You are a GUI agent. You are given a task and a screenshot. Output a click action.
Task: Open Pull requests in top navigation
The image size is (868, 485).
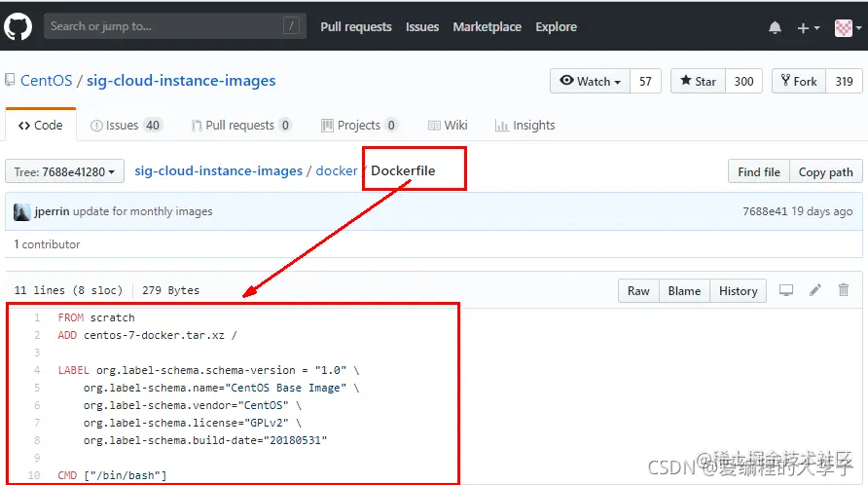(356, 26)
